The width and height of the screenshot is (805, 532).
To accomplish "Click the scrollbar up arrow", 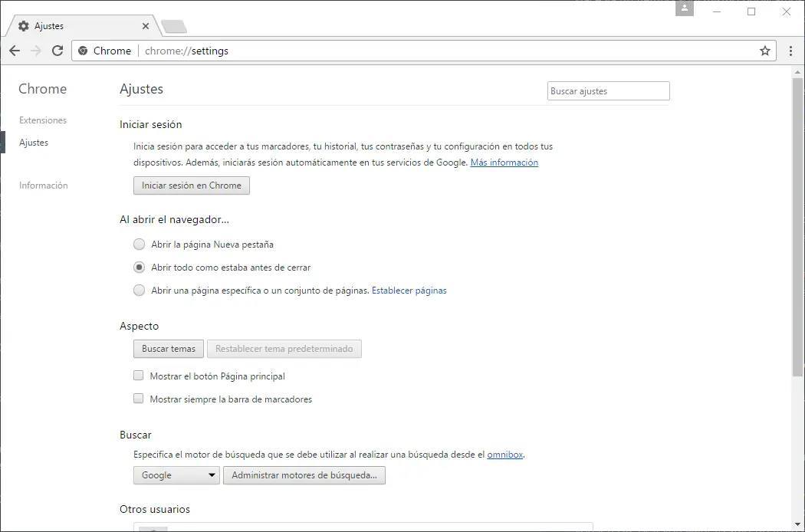I will pos(797,72).
